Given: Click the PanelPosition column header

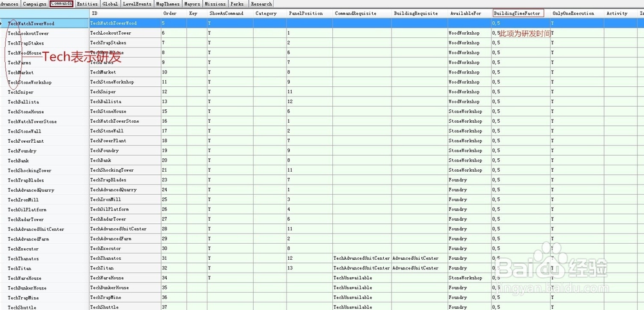Looking at the screenshot, I should pos(310,13).
